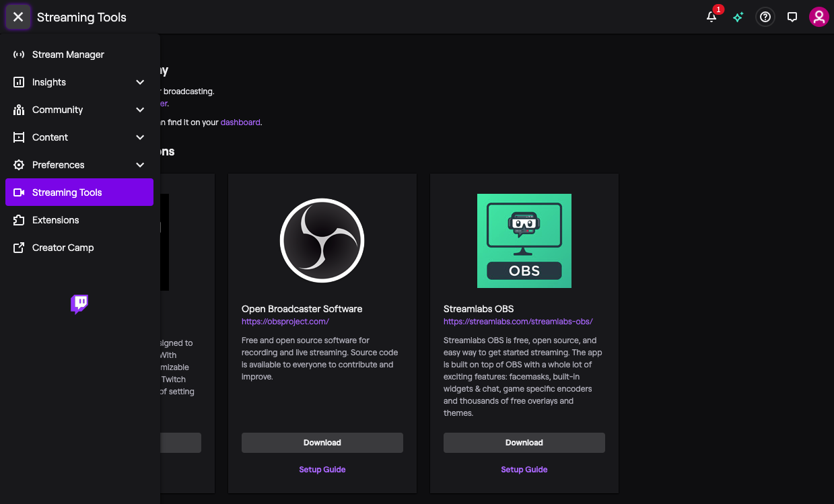834x504 pixels.
Task: Download Open Broadcaster Software
Action: point(322,443)
